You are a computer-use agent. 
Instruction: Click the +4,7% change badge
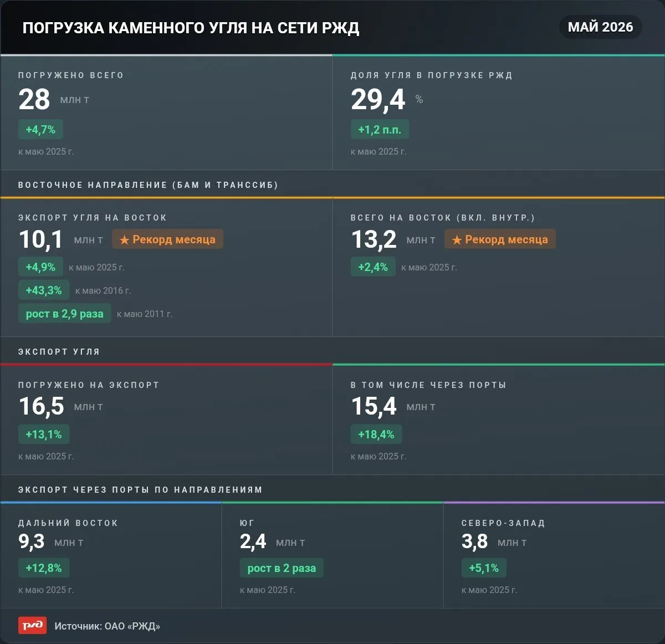click(x=40, y=130)
